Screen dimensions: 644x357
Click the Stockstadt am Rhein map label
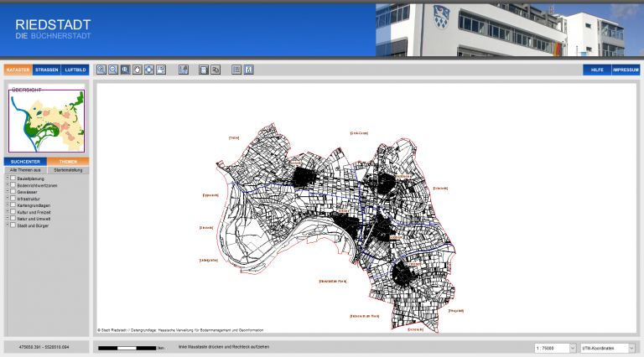pyautogui.click(x=333, y=281)
